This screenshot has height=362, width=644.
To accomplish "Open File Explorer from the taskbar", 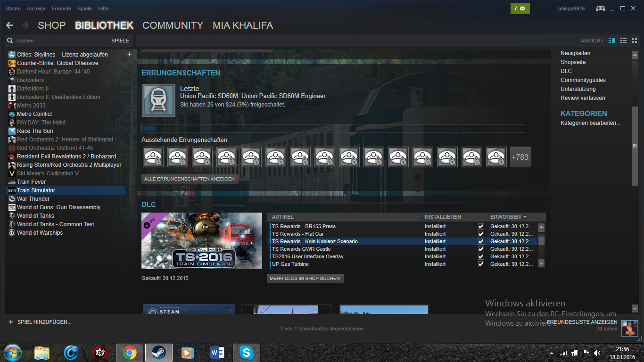I will point(42,352).
